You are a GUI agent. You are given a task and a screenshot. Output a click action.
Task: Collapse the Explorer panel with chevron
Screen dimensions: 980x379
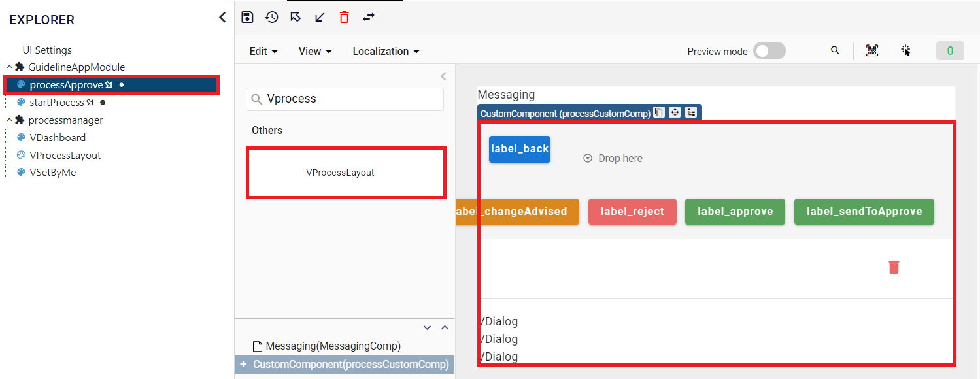pos(222,18)
